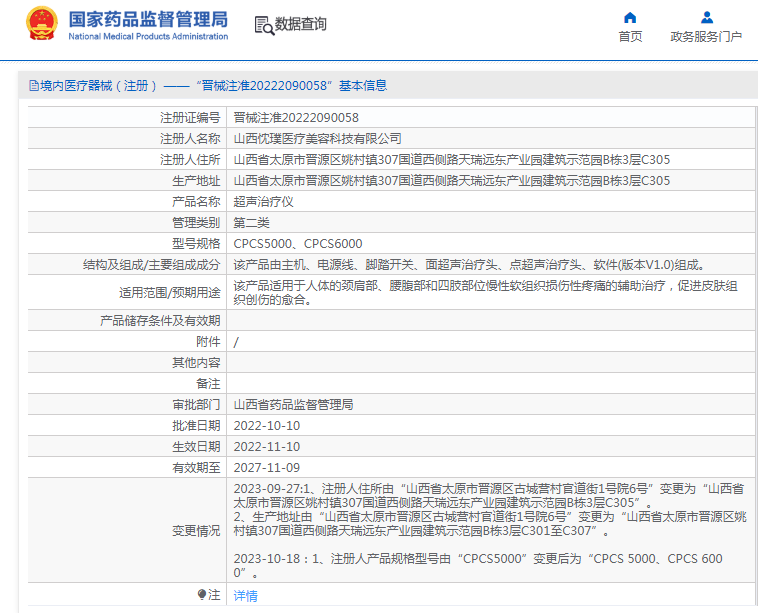Viewport: 758px width, 613px height.
Task: Click the document icon before 境内医疗器械
Action: coord(34,86)
